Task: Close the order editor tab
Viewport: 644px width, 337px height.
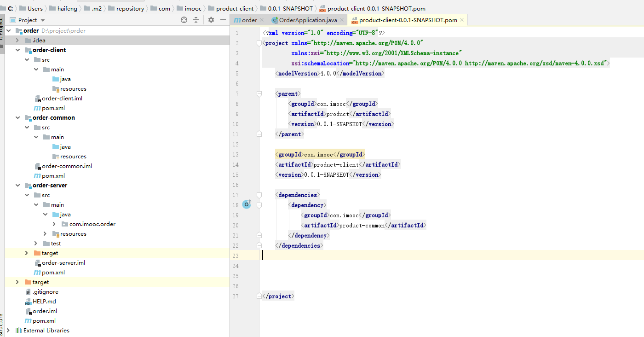Action: (262, 20)
